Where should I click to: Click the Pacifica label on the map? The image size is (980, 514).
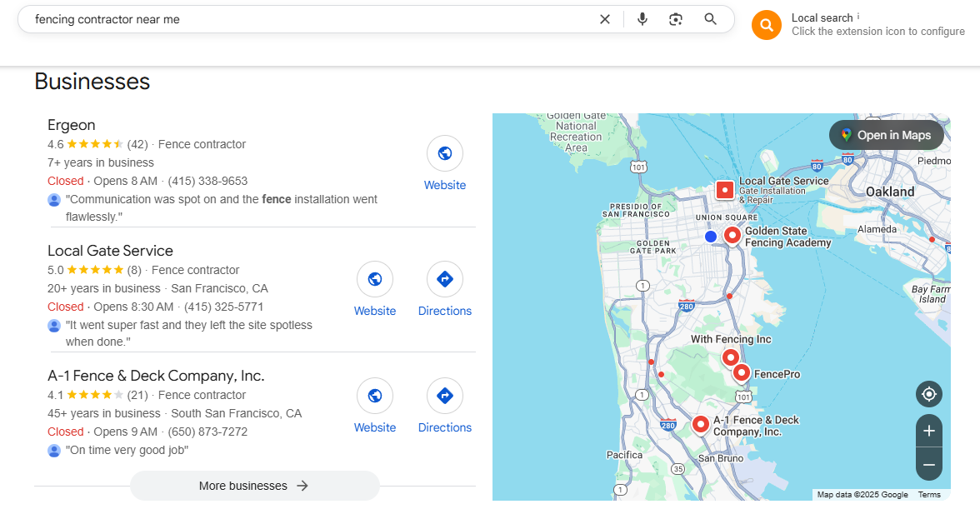pos(624,455)
